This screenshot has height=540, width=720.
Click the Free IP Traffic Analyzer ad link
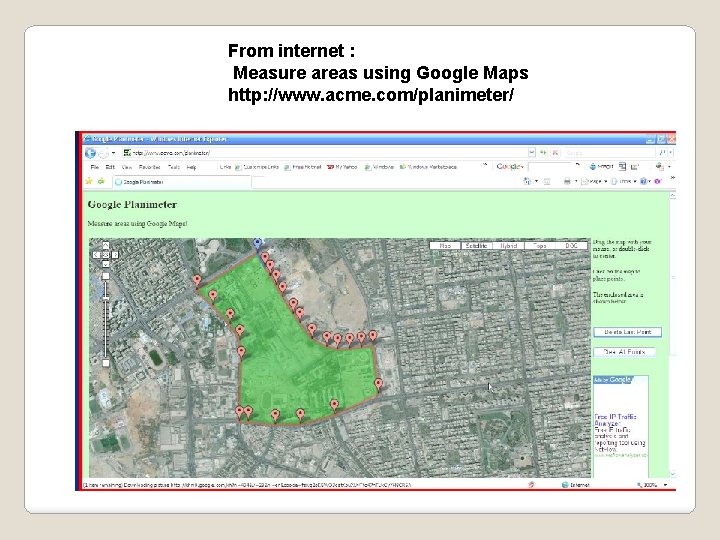pos(615,420)
